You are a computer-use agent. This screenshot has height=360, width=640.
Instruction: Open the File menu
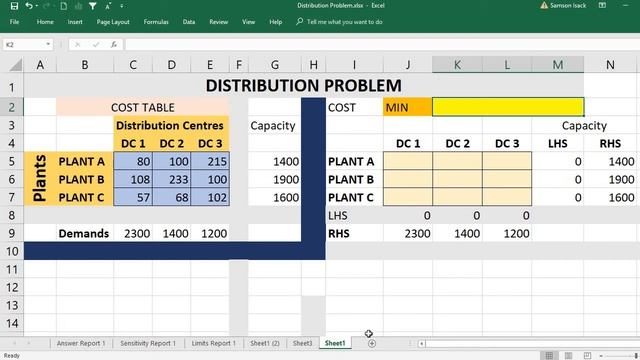point(14,22)
